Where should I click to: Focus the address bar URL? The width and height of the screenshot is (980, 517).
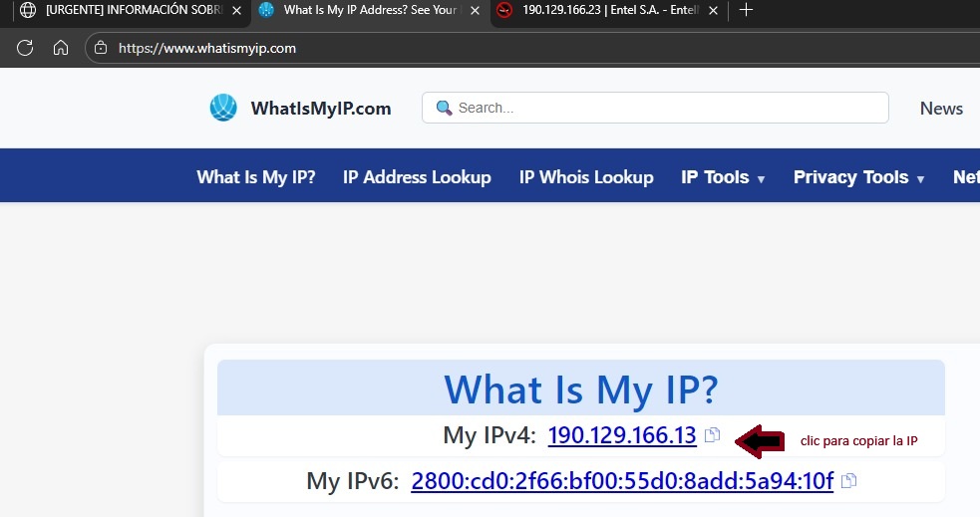coord(207,48)
